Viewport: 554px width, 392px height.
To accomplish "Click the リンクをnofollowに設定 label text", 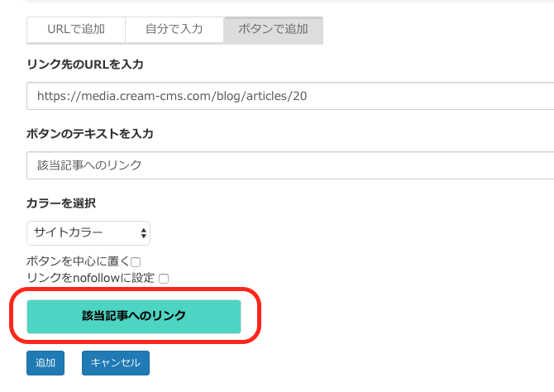I will pyautogui.click(x=91, y=278).
